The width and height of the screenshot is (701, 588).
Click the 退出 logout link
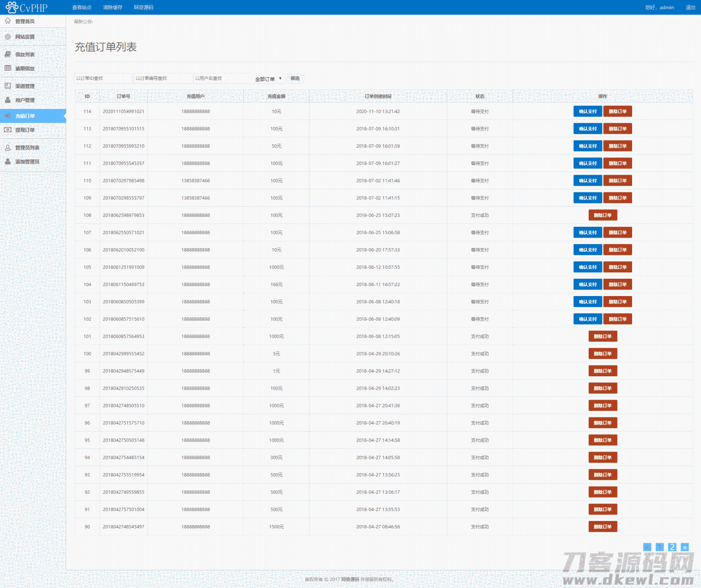click(690, 7)
